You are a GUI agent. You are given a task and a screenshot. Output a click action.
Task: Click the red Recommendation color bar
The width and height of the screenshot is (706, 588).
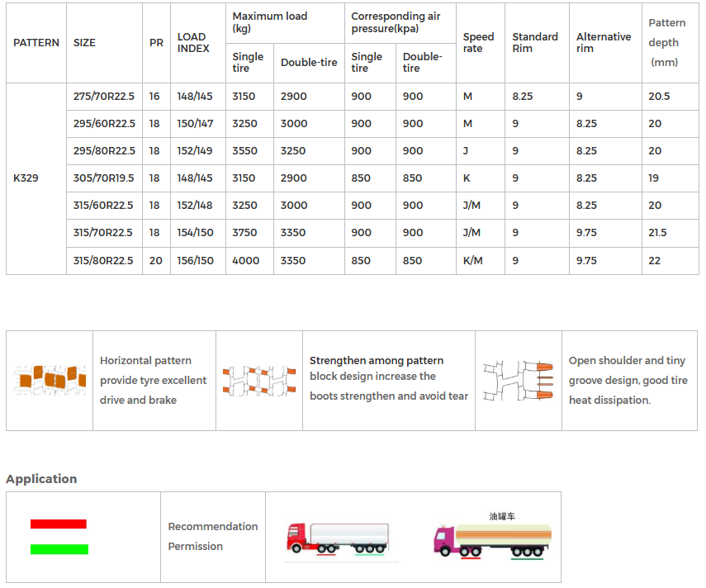59,524
